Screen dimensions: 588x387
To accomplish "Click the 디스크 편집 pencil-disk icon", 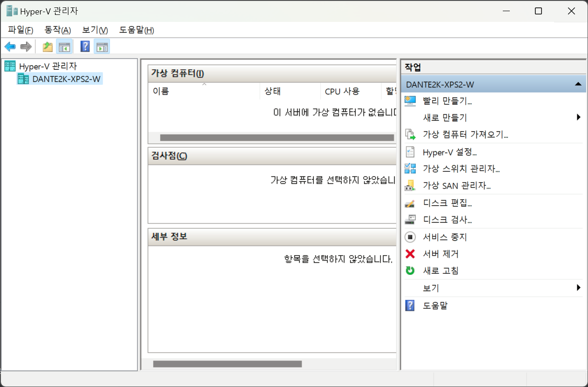I will click(410, 203).
